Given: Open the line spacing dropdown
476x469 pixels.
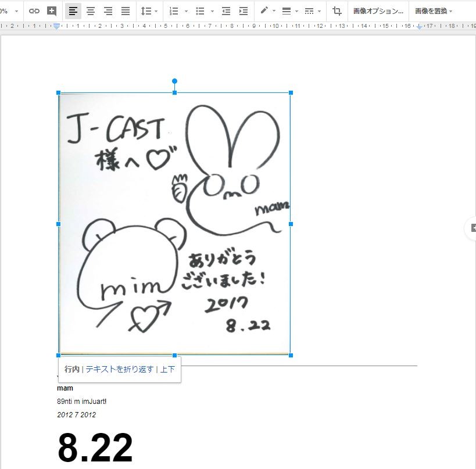Looking at the screenshot, I should (x=149, y=11).
